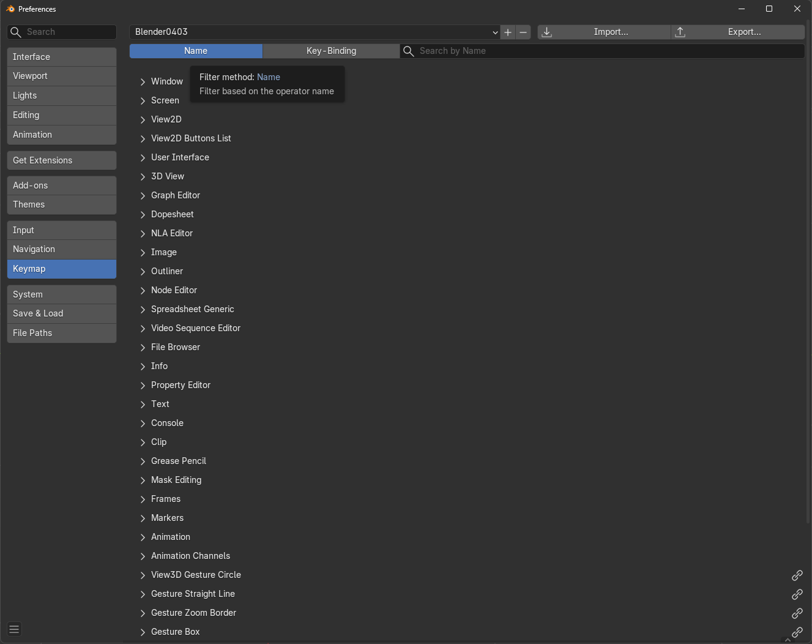Switch to the Themes tab

click(x=62, y=204)
